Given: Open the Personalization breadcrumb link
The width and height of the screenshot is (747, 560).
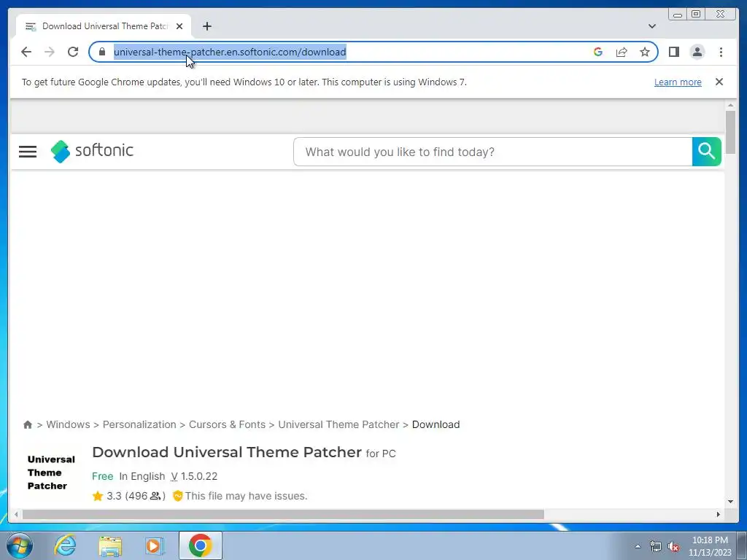Looking at the screenshot, I should coord(139,424).
